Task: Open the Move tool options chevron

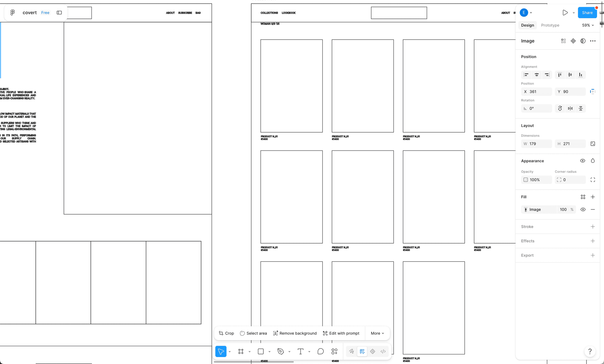Action: pos(230,352)
